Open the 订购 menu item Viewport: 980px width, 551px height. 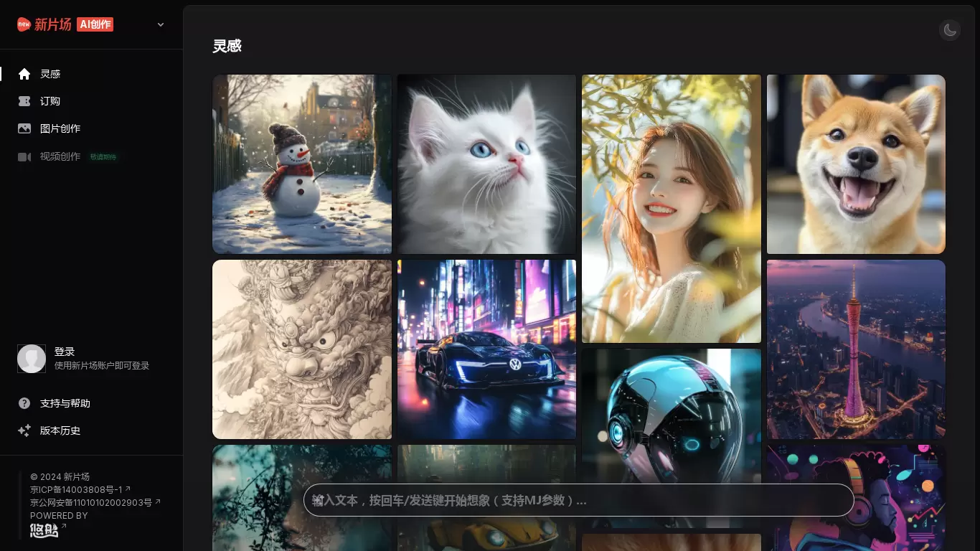50,101
